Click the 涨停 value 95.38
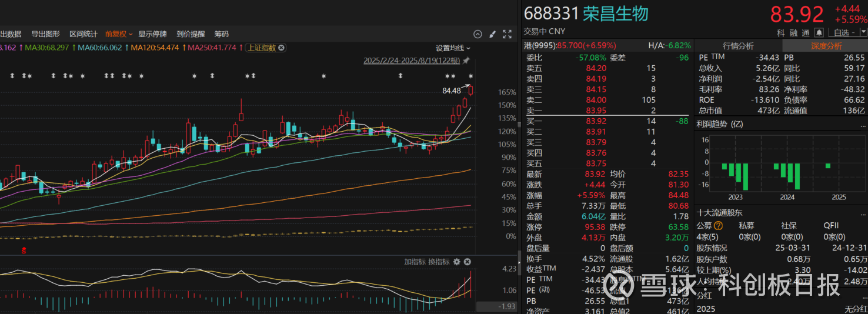This screenshot has height=314, width=868. [x=596, y=227]
